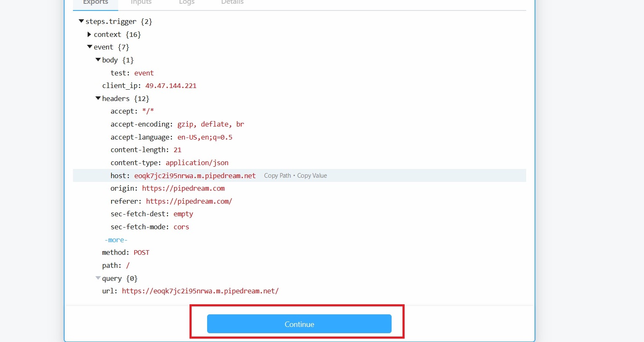Open the Inputs tab
Image resolution: width=644 pixels, height=342 pixels.
(x=141, y=3)
